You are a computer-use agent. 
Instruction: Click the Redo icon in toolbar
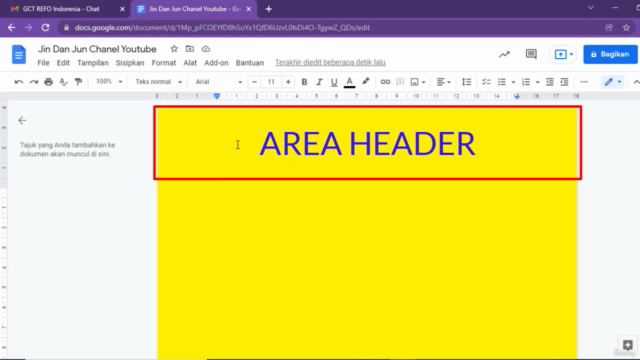click(33, 82)
